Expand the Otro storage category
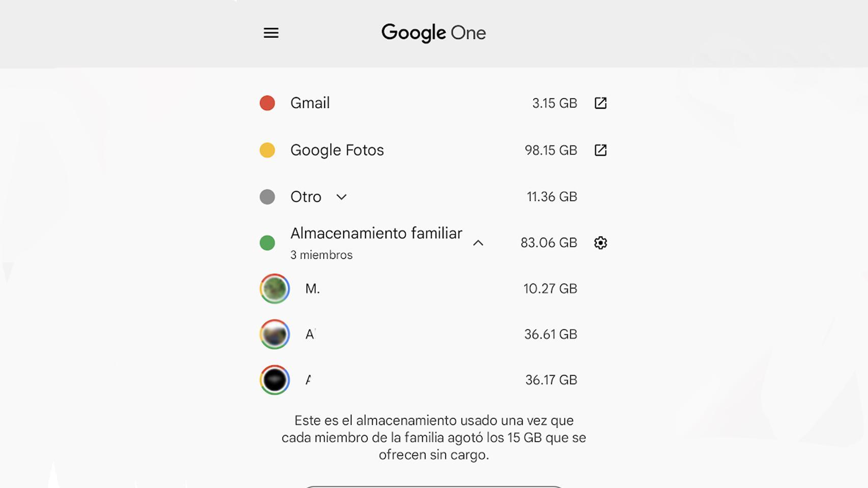868x488 pixels. pyautogui.click(x=341, y=197)
